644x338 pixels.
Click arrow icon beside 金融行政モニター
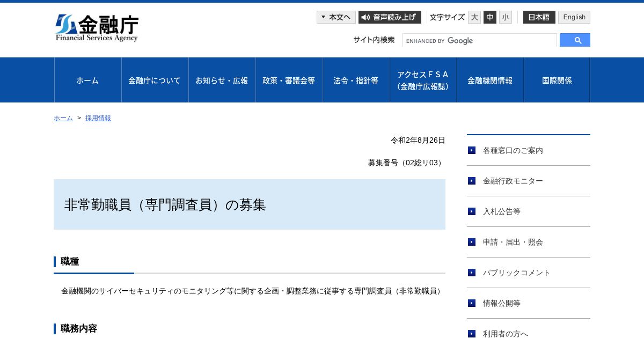[472, 181]
